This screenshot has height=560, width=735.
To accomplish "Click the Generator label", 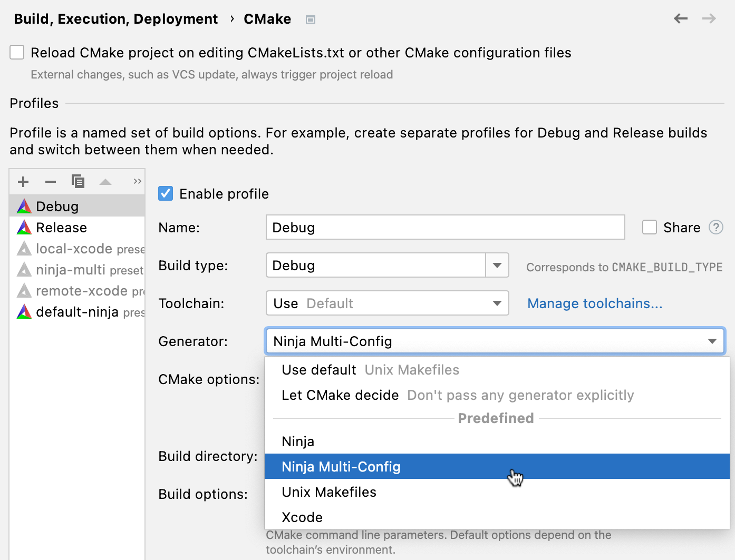I will click(x=193, y=341).
